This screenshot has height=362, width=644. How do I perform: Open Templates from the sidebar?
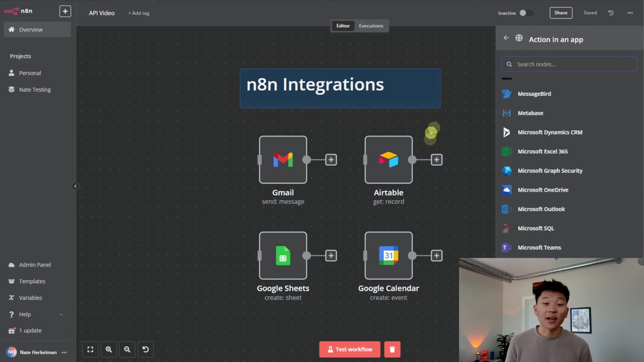(x=37, y=282)
